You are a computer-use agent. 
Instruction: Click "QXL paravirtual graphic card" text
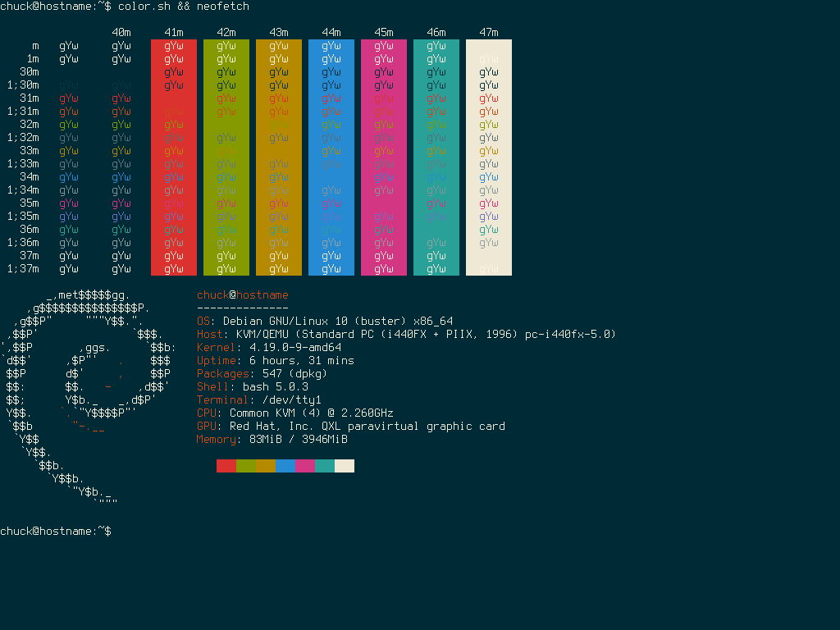413,427
